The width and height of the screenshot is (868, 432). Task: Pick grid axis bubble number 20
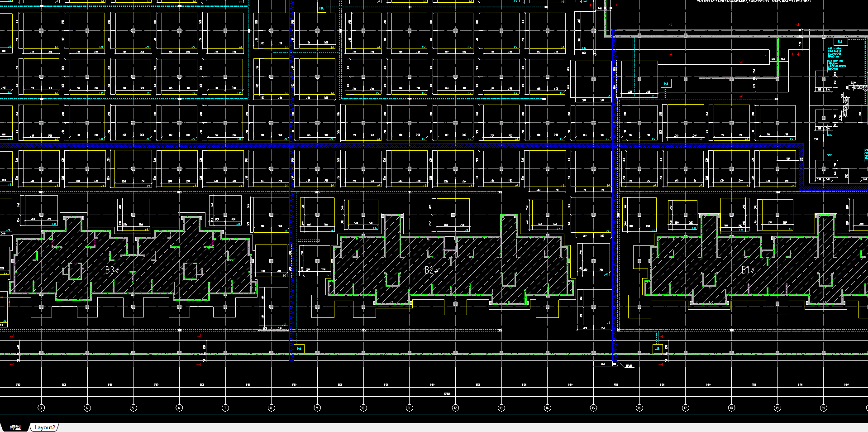coord(824,408)
